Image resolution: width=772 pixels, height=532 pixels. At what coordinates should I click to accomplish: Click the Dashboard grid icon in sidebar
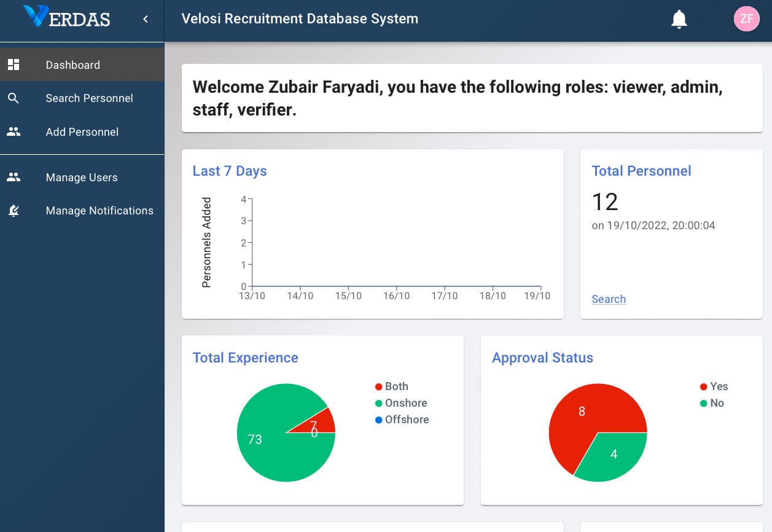(14, 65)
